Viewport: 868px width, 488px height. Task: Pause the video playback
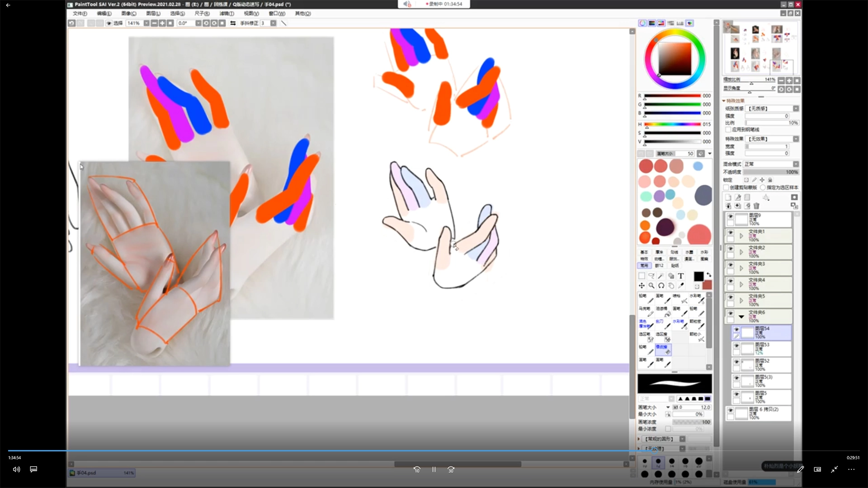click(434, 469)
